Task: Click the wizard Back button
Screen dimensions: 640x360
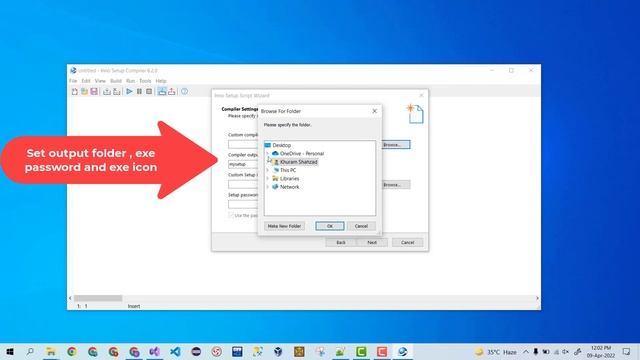Action: pyautogui.click(x=341, y=242)
